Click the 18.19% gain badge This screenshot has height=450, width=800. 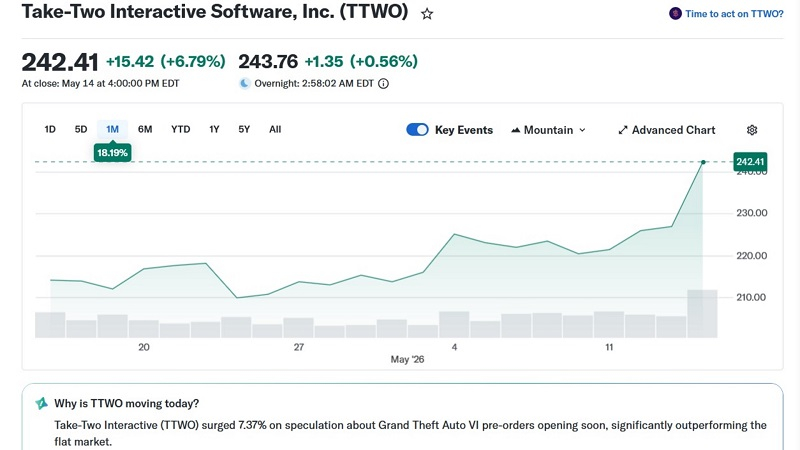tap(112, 153)
